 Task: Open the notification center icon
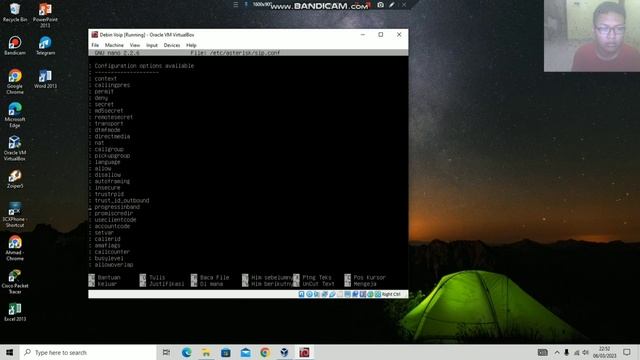[x=627, y=352]
